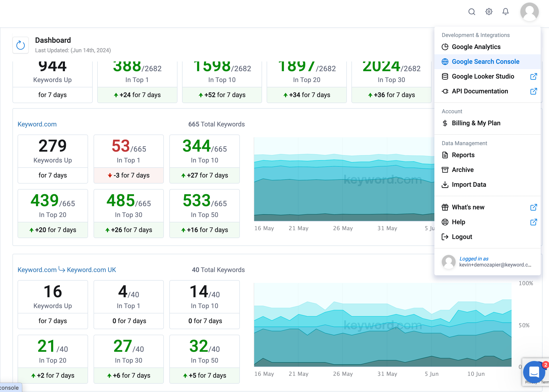This screenshot has width=549, height=392.
Task: Open API Documentation via its external-link icon
Action: (x=534, y=91)
